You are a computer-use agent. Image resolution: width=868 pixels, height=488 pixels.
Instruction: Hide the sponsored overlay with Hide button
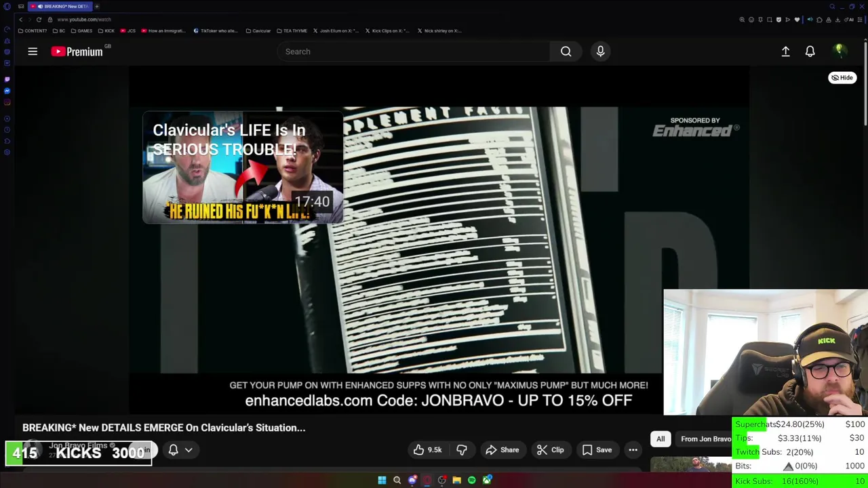tap(842, 77)
